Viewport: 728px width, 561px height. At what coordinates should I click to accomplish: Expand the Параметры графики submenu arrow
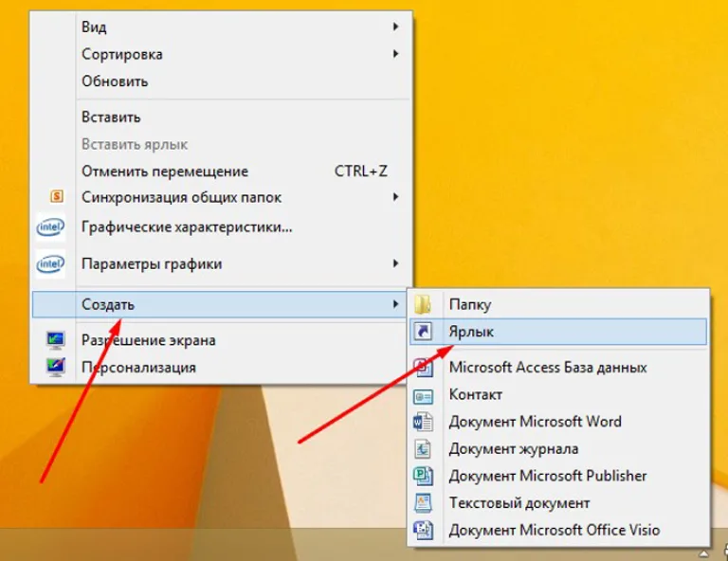(395, 263)
